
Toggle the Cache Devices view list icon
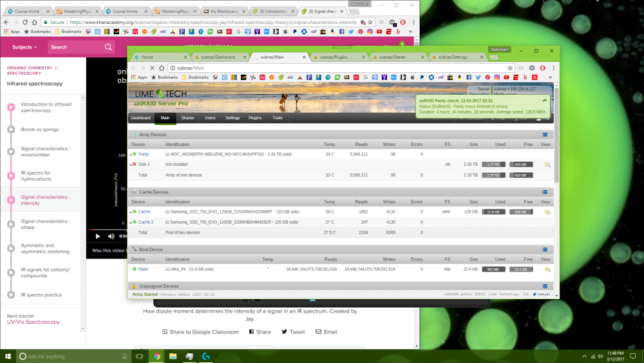click(x=545, y=192)
